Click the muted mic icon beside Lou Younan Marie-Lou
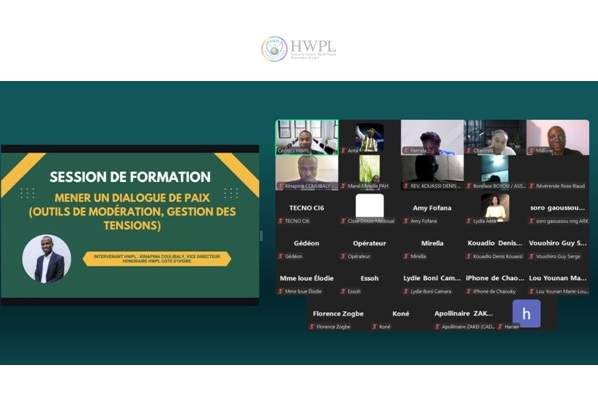The height and width of the screenshot is (401, 598). pos(532,291)
